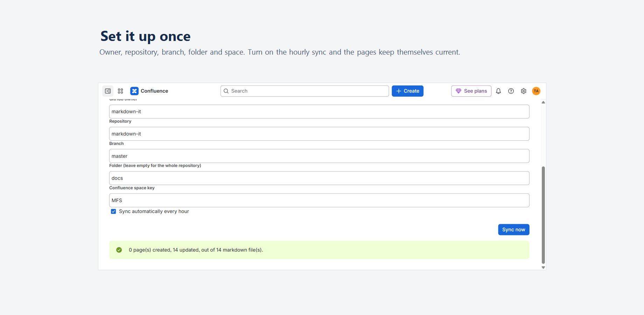Click the green success check icon
The height and width of the screenshot is (315, 644).
[119, 250]
